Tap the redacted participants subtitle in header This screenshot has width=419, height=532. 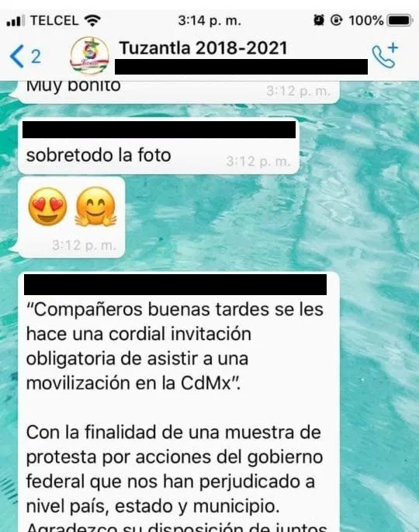(x=241, y=67)
